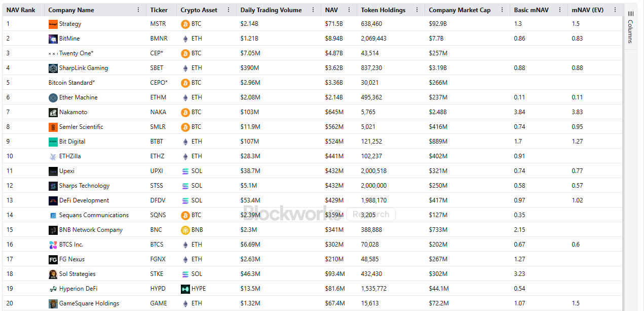Click the $7.05M trading volume value
Viewport: 644px width, 311px height.
pos(250,53)
